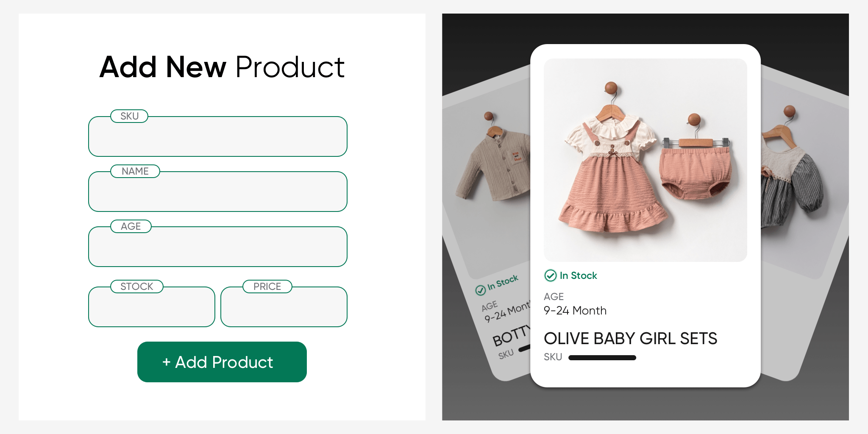This screenshot has width=868, height=434.
Task: Click the STOCK floating label tag
Action: [x=136, y=287]
